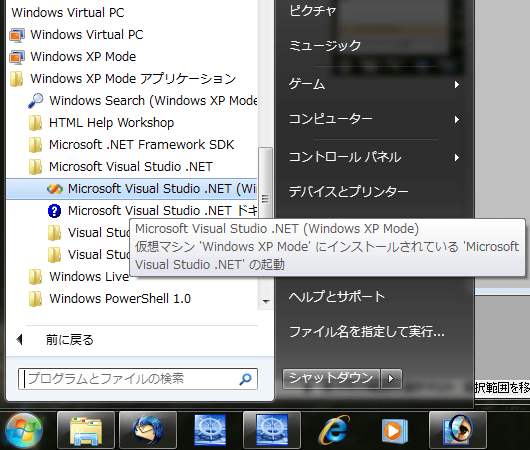The height and width of the screenshot is (450, 530).
Task: Open the Microsoft .NET Framework SDK folder
Action: tap(141, 145)
